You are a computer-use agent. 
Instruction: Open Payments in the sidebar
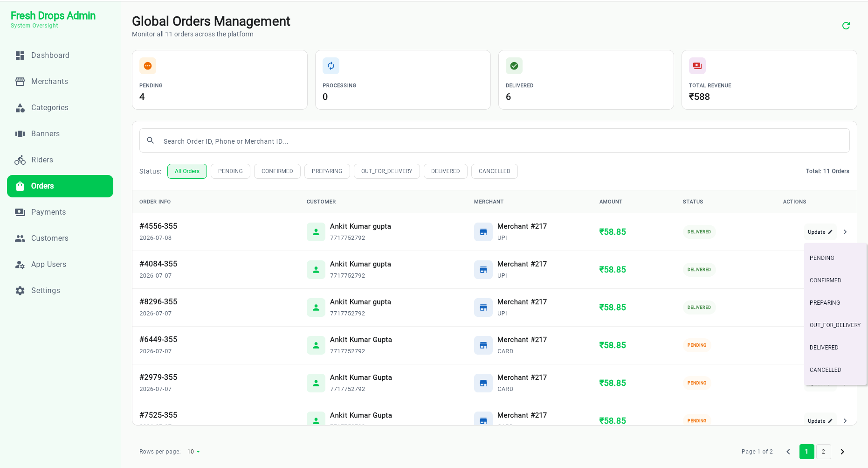pos(60,212)
